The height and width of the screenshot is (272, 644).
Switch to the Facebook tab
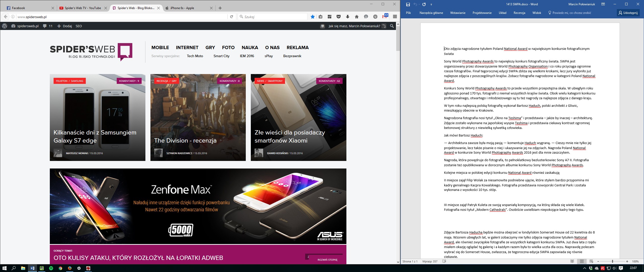click(30, 8)
